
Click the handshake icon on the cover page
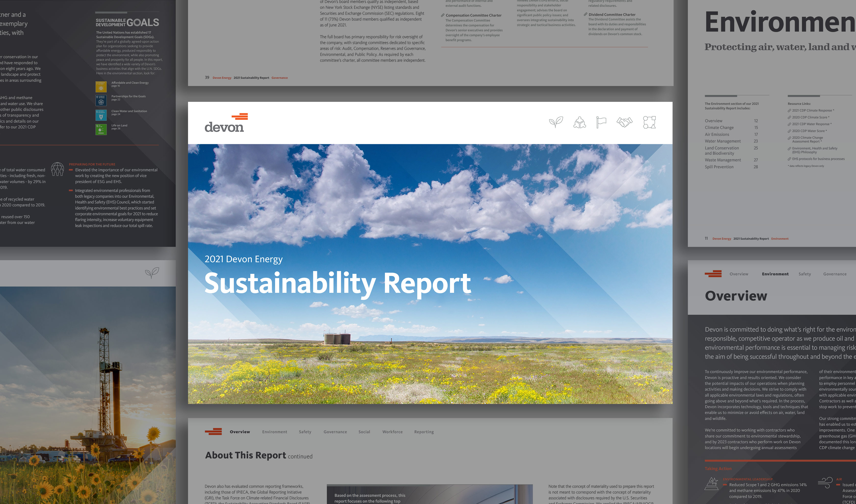click(625, 122)
